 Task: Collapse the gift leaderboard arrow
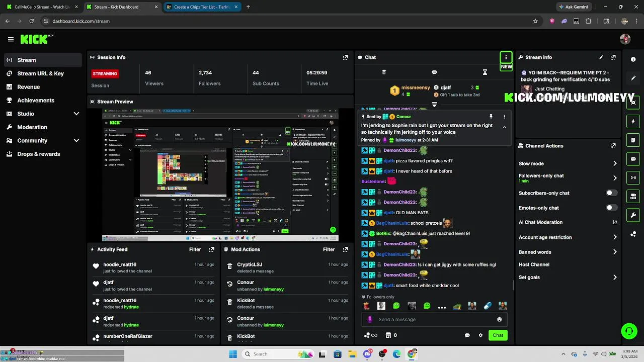(434, 105)
